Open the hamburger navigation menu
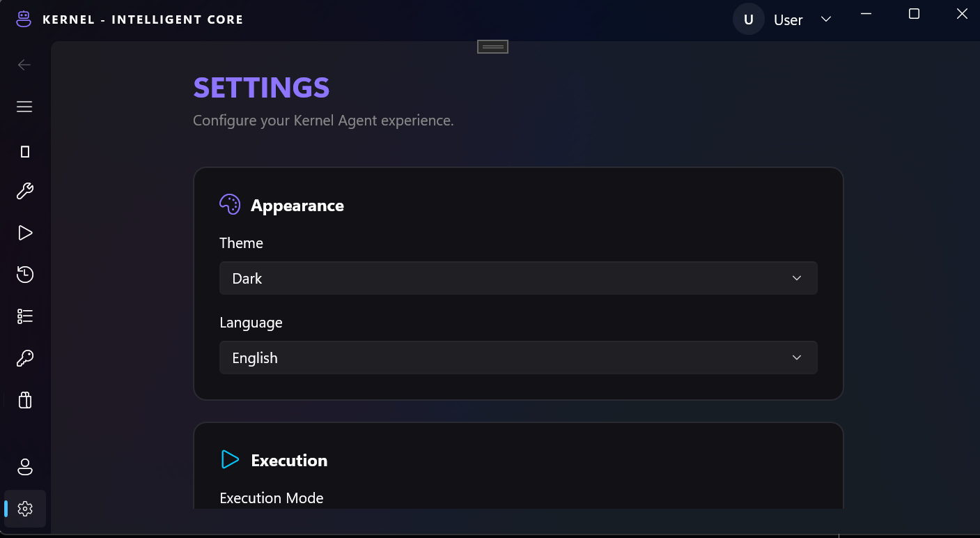This screenshot has height=538, width=980. click(x=24, y=107)
